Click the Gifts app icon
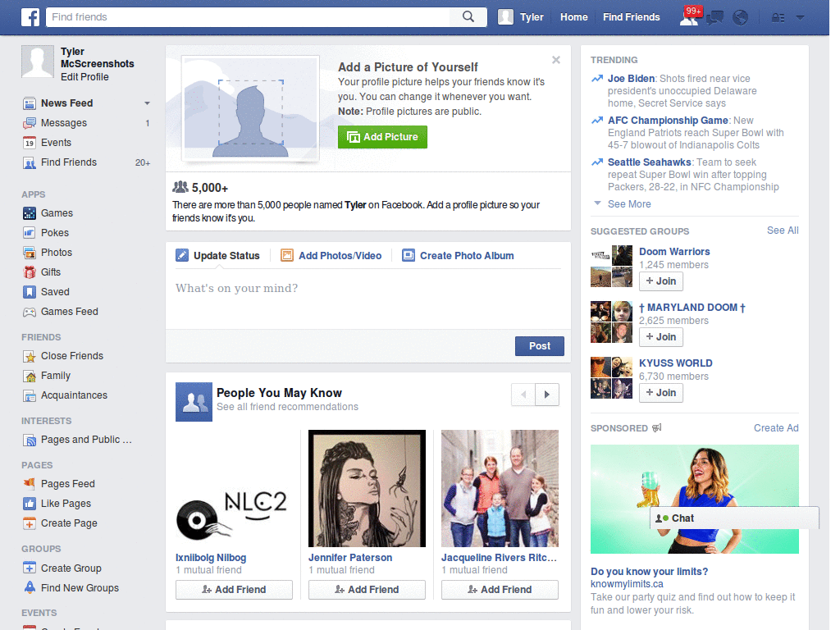The width and height of the screenshot is (840, 630). 30,272
